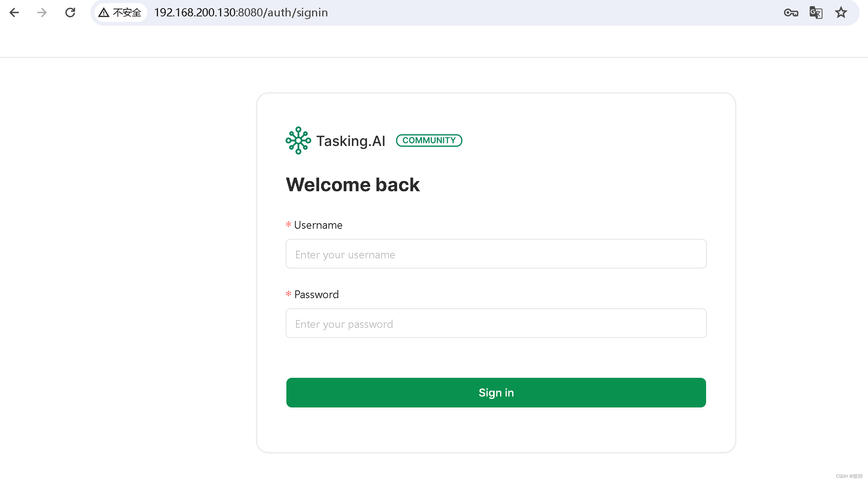Screen dimensions: 868x482
Task: Click the COMMUNITY badge label
Action: click(x=429, y=140)
